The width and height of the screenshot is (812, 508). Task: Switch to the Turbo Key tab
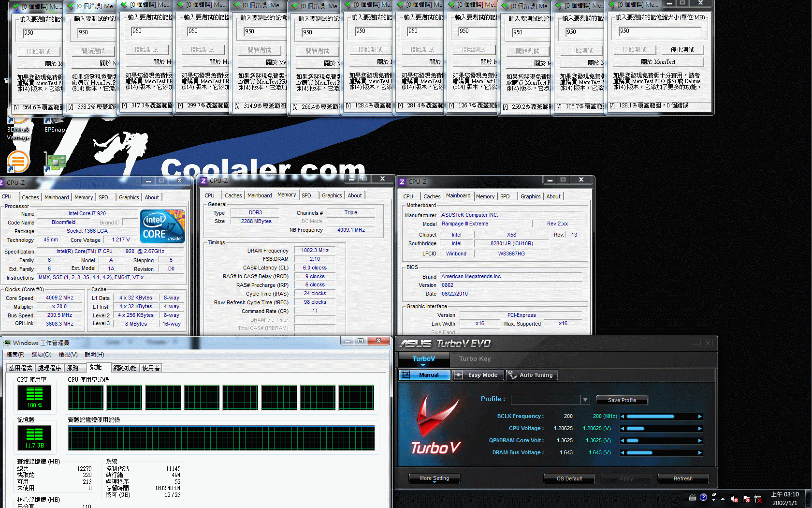click(475, 359)
